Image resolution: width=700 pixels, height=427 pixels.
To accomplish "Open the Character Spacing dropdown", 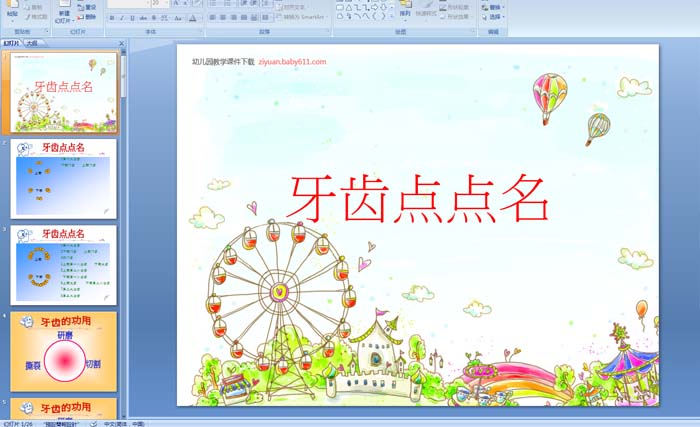I will point(165,18).
